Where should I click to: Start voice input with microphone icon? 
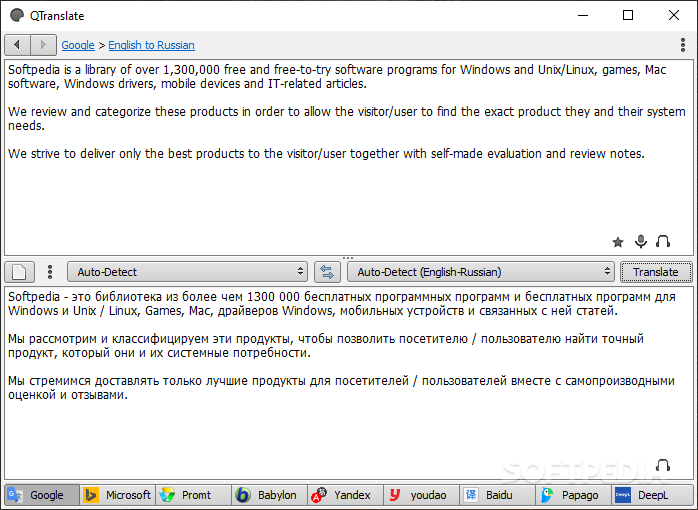pyautogui.click(x=641, y=241)
